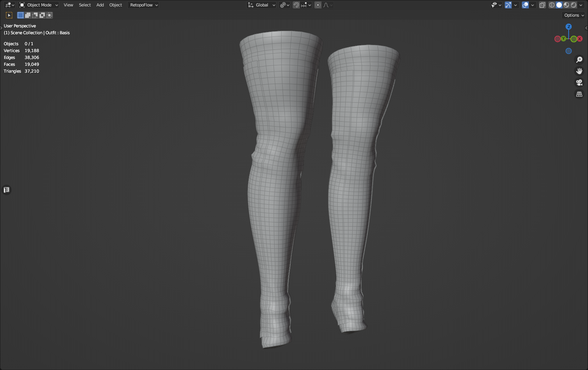Toggle the snapping magnet icon
The height and width of the screenshot is (370, 588).
click(296, 5)
